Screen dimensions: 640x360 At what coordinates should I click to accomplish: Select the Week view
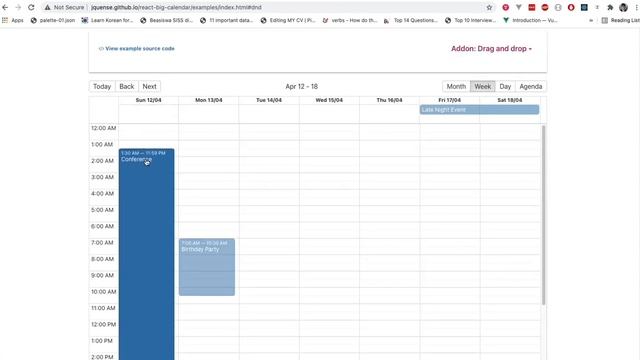point(482,87)
